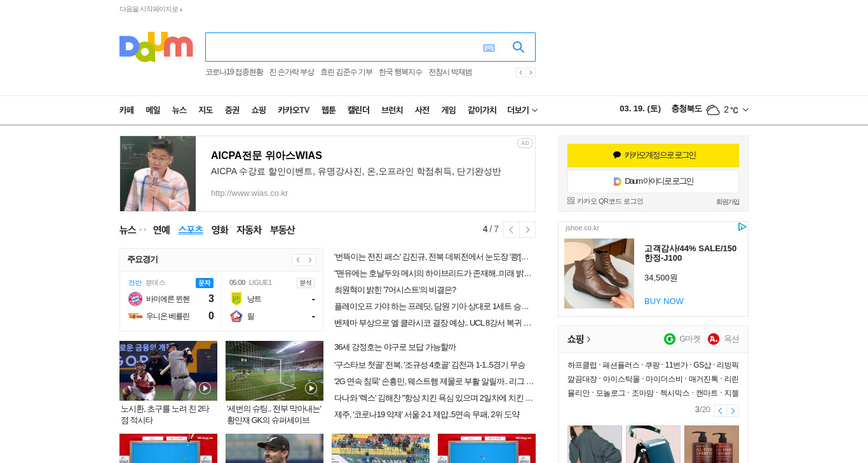Open the 쿠팡 shopping link
This screenshot has width=868, height=463.
tap(652, 365)
